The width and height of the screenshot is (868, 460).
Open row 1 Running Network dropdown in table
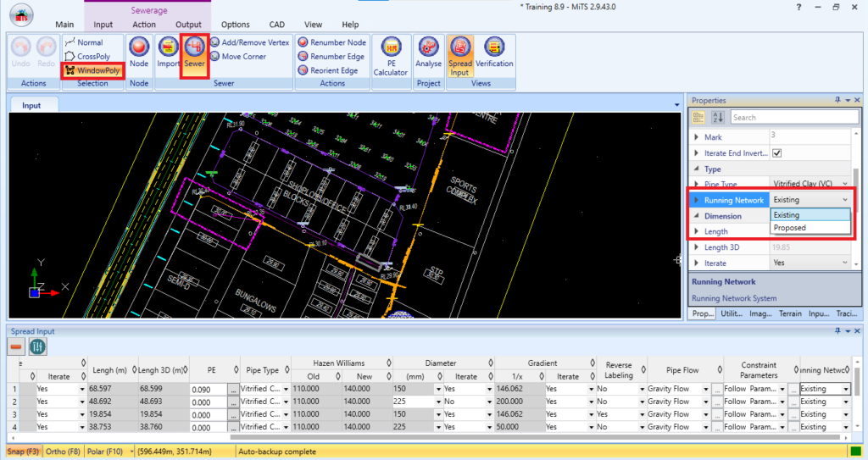pyautogui.click(x=845, y=389)
